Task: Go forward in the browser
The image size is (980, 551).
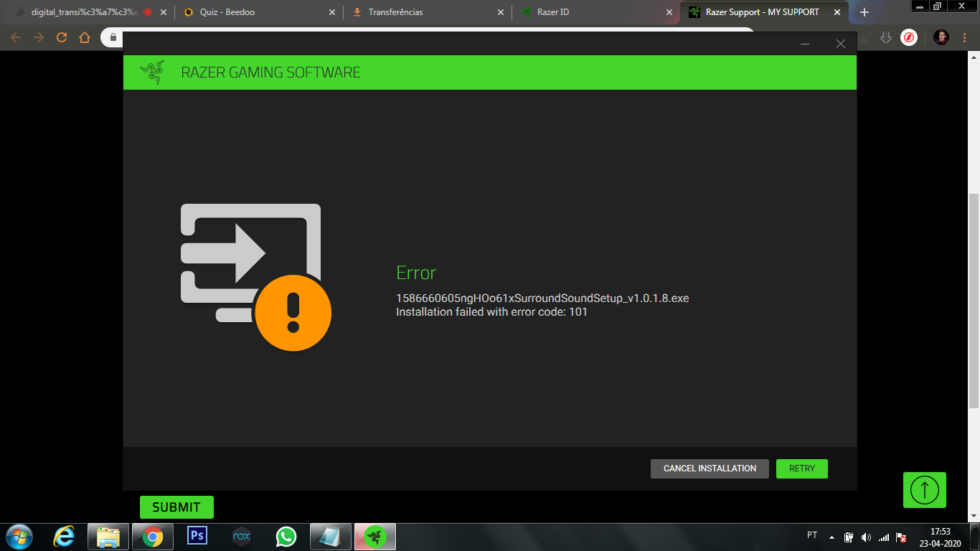Action: pos(39,37)
